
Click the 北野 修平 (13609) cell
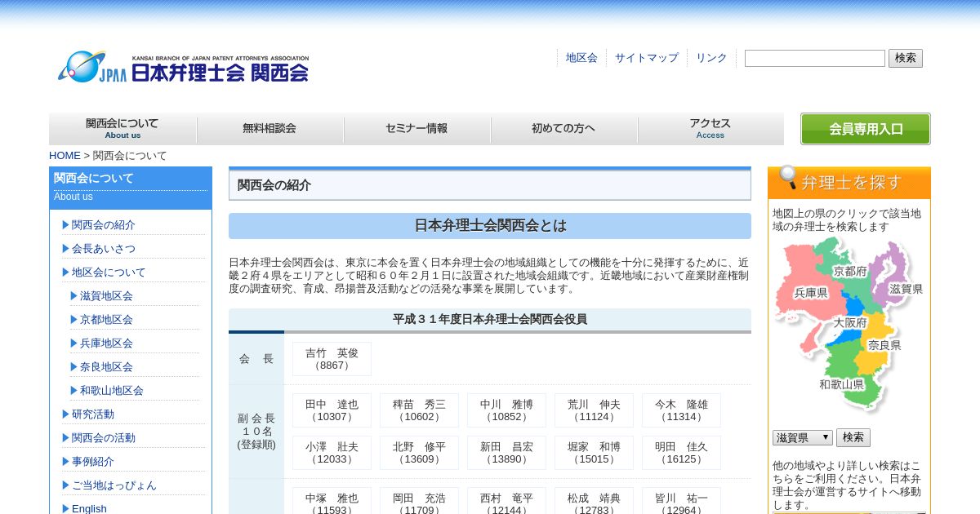pos(419,453)
